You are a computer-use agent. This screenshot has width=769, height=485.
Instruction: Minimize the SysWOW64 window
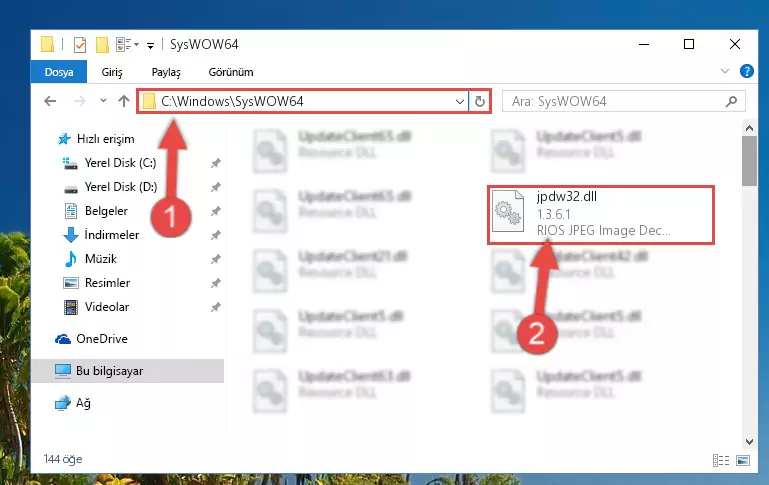point(644,44)
